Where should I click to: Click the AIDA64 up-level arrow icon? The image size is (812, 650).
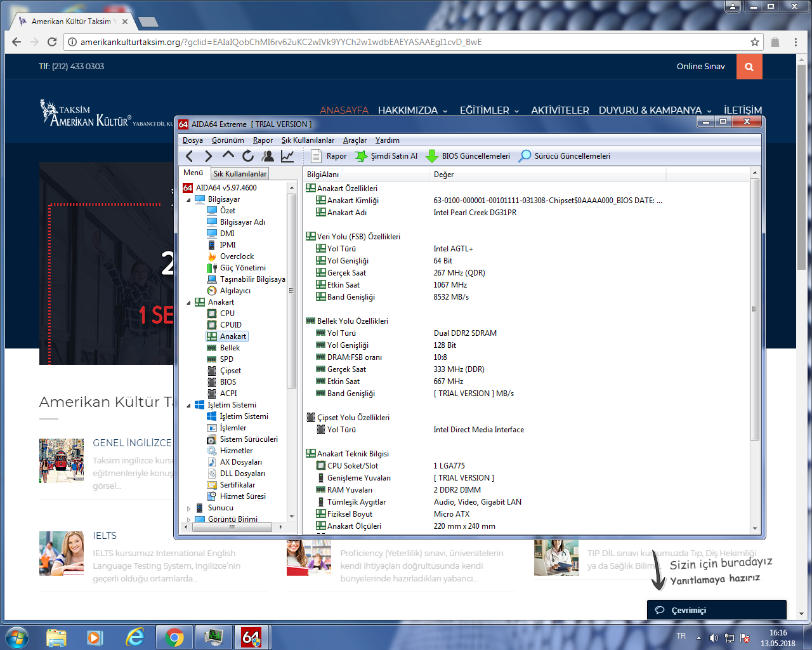coord(228,156)
